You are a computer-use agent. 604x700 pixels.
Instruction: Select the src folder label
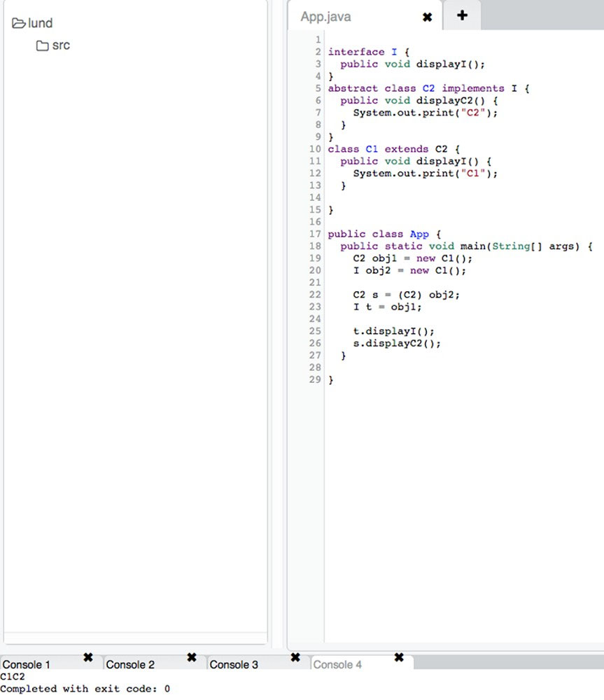(61, 45)
